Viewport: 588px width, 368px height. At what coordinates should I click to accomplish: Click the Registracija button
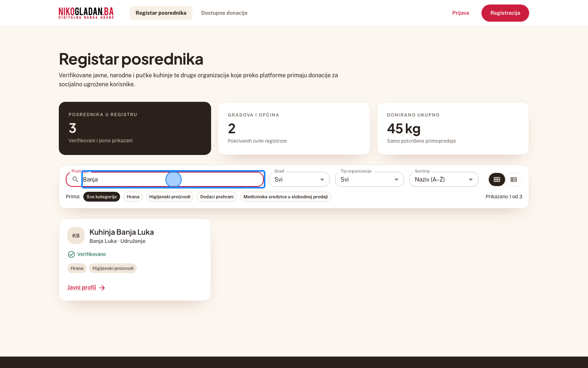click(505, 13)
